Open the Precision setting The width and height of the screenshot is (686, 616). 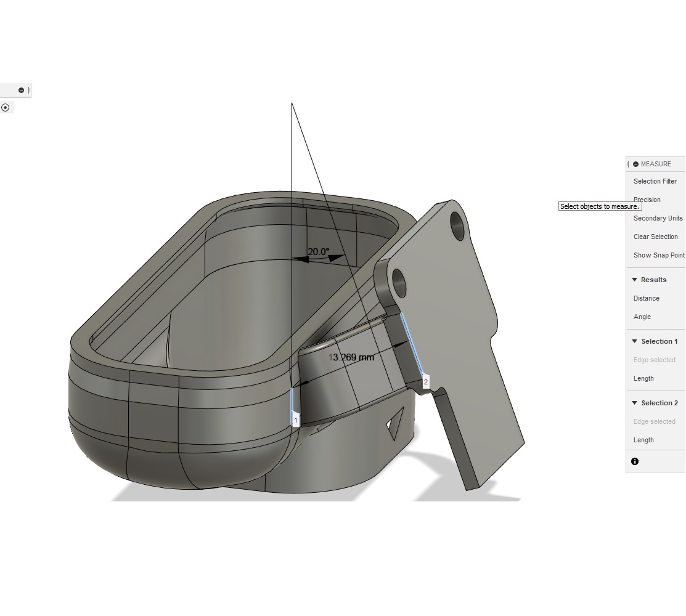tap(647, 200)
